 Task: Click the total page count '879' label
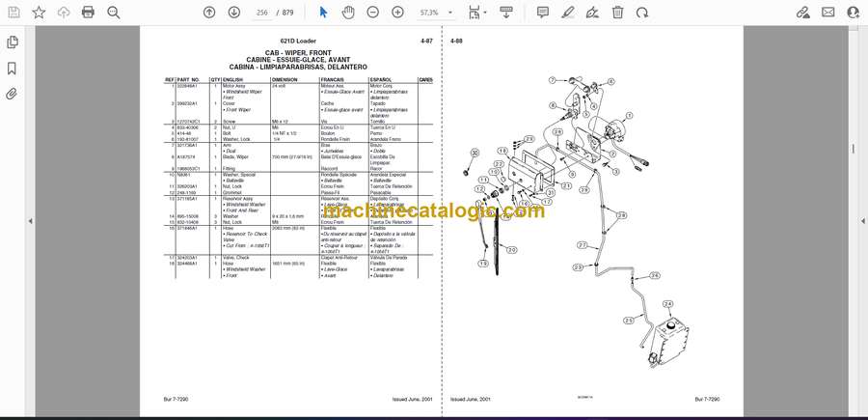coord(288,13)
